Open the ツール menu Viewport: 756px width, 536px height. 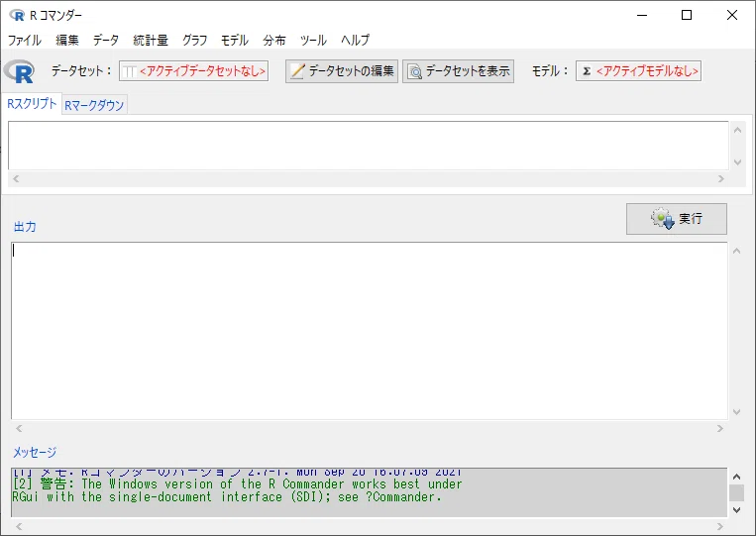coord(313,40)
